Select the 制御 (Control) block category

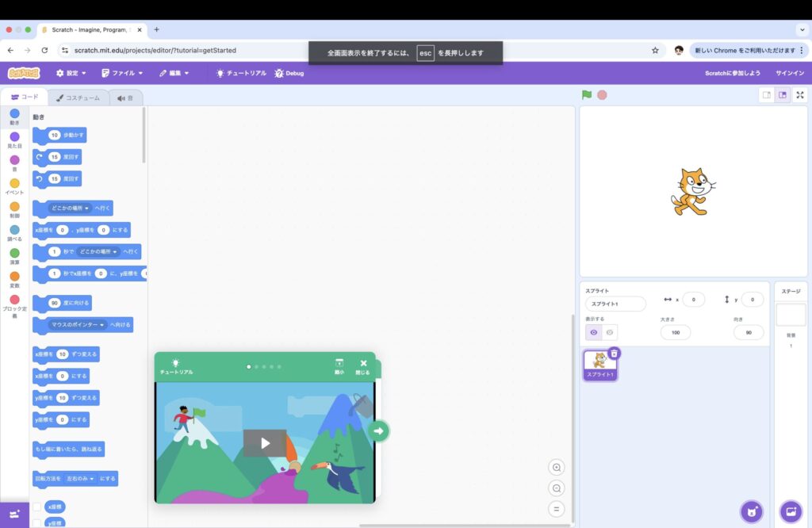pyautogui.click(x=14, y=210)
